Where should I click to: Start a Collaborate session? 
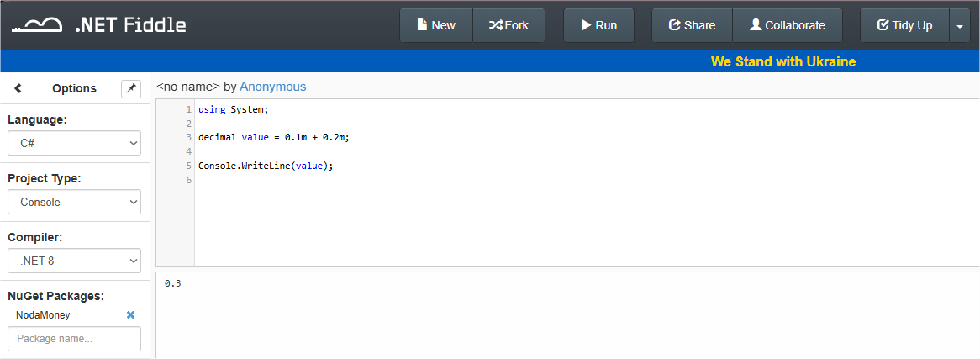[x=787, y=25]
